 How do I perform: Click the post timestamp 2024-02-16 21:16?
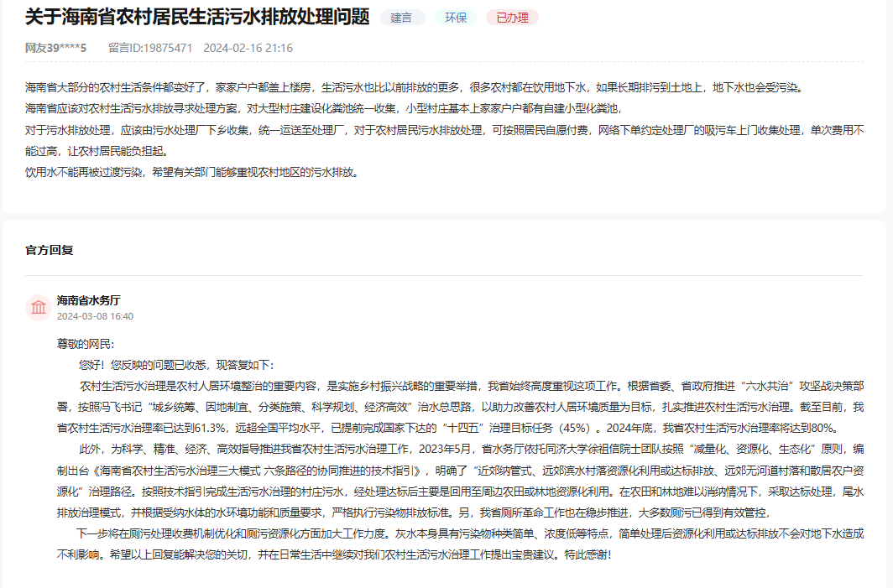pyautogui.click(x=248, y=48)
